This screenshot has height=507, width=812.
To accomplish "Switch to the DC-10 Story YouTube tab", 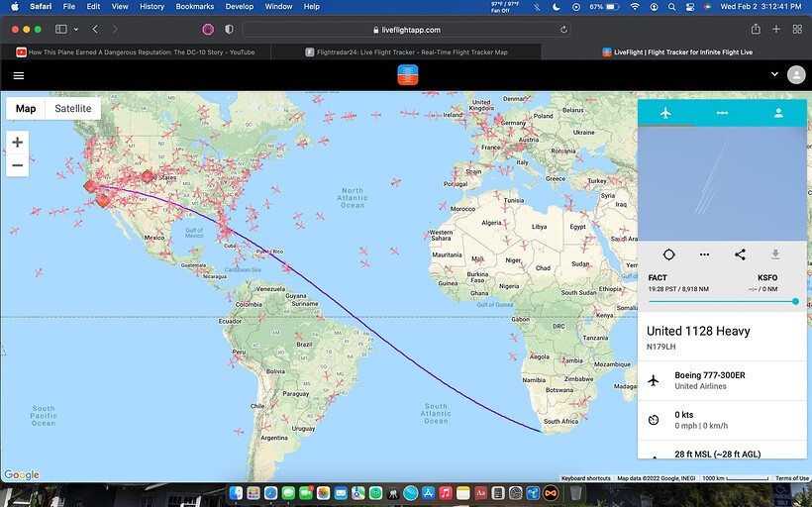I will [136, 51].
